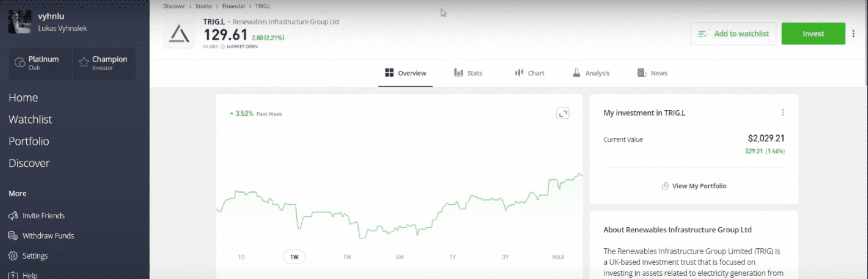868x279 pixels.
Task: Select the MAX chart timeframe
Action: pyautogui.click(x=558, y=257)
